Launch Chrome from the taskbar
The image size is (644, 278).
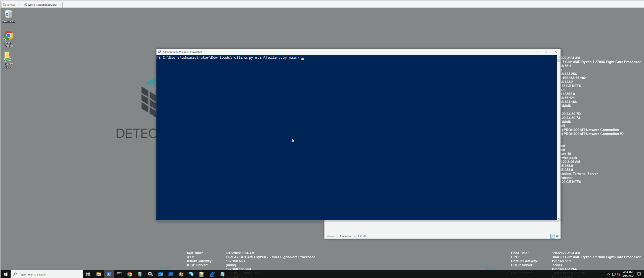click(130, 274)
